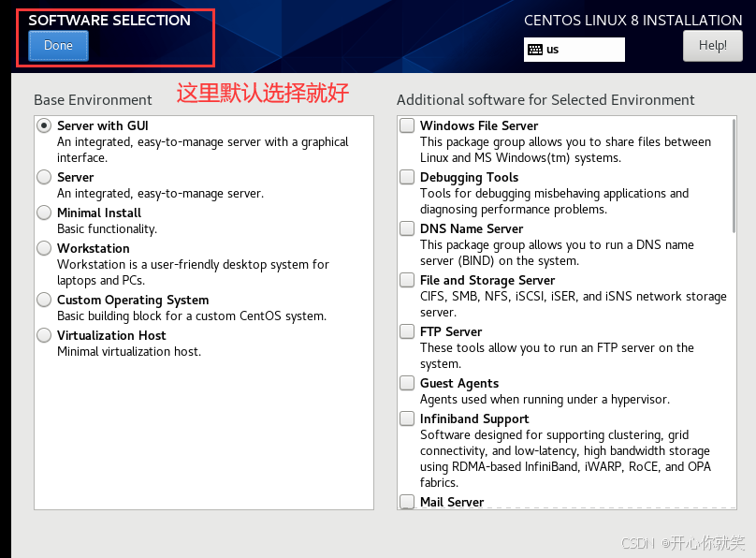
Task: Click 'An integrated, easy-to-manage server.' description
Action: click(x=161, y=194)
